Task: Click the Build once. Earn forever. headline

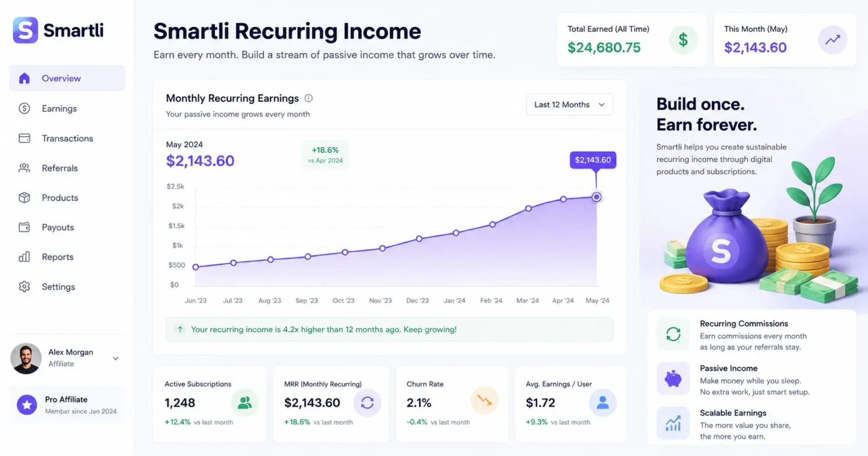Action: click(x=706, y=114)
